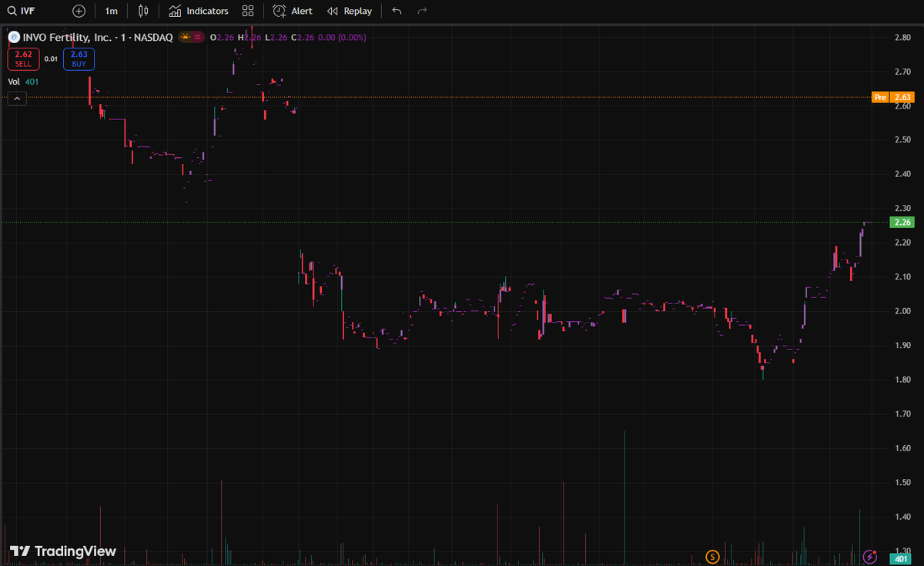
Task: Open the candlestick chart type menu
Action: click(x=143, y=11)
